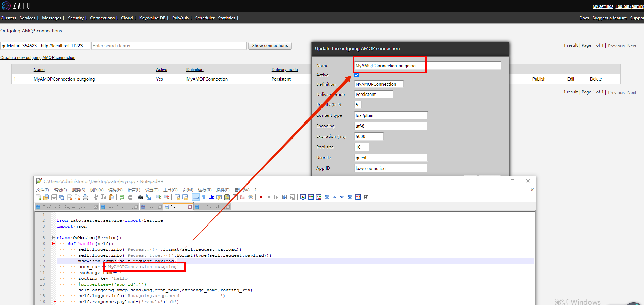Switch to the mqchannel.py tab
This screenshot has width=644, height=305.
pyautogui.click(x=212, y=207)
